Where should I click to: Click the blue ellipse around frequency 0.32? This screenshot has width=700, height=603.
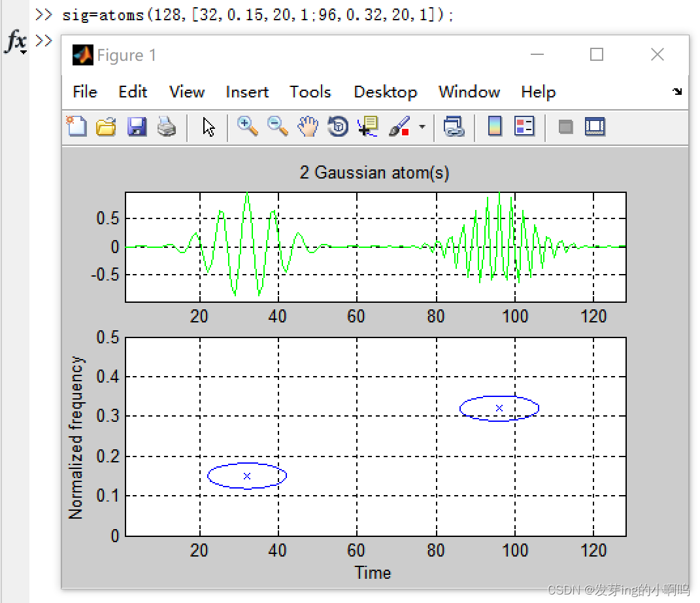coord(499,408)
